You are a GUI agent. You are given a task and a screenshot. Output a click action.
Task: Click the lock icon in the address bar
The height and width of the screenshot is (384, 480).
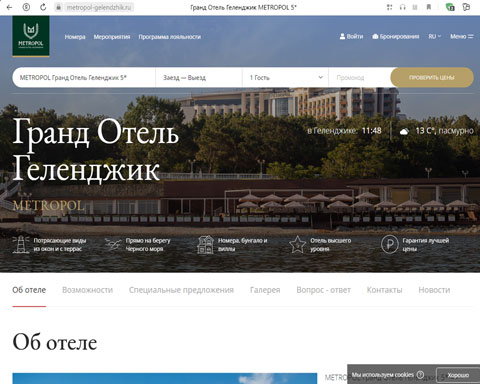point(58,7)
